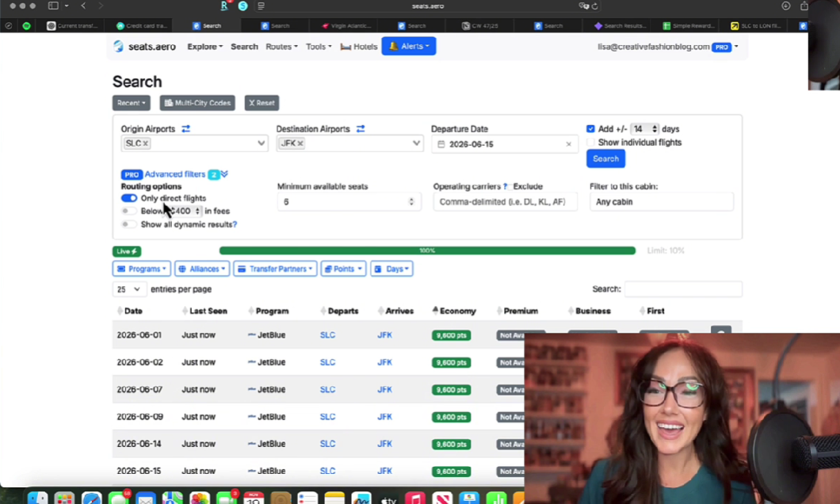The height and width of the screenshot is (504, 840).
Task: Open Tools dropdown menu
Action: click(x=319, y=47)
